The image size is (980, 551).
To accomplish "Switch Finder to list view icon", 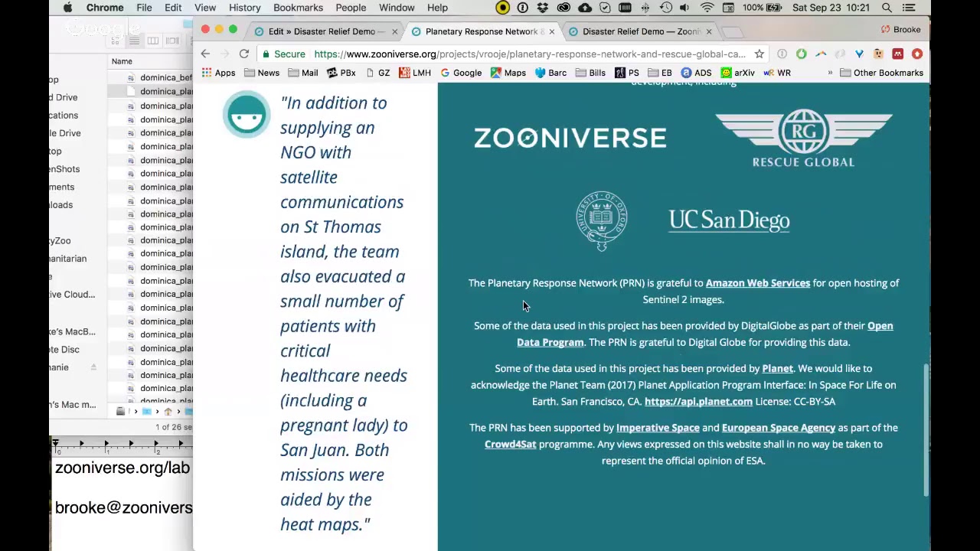I will (x=134, y=41).
